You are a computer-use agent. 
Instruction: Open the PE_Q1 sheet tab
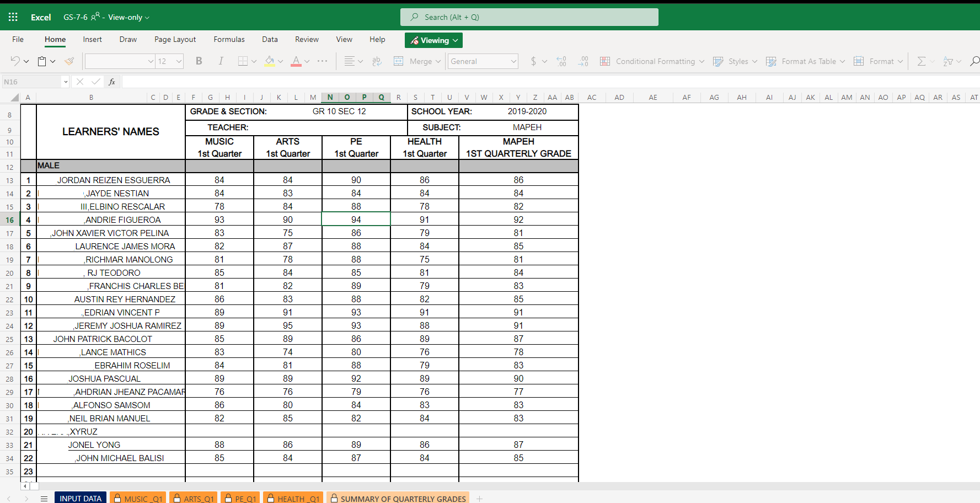[x=240, y=498]
